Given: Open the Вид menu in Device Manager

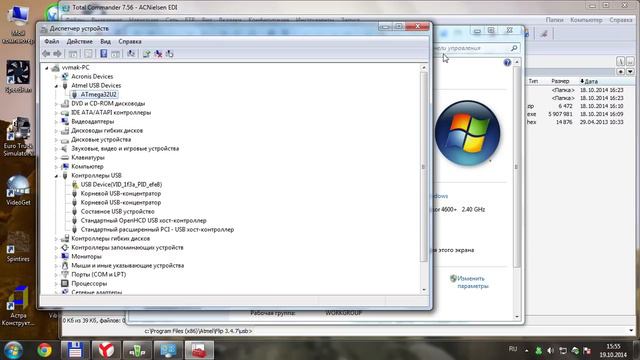Looking at the screenshot, I should coord(105,41).
